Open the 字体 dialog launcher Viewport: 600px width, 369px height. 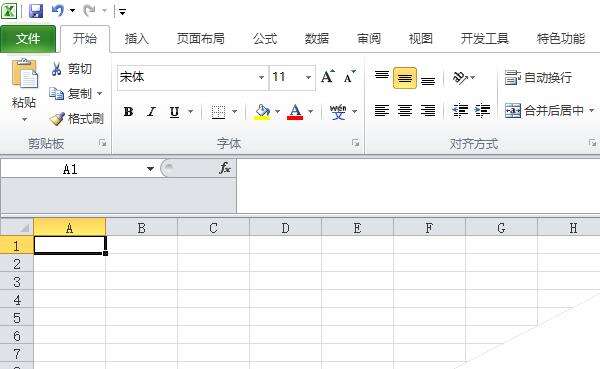pos(355,143)
